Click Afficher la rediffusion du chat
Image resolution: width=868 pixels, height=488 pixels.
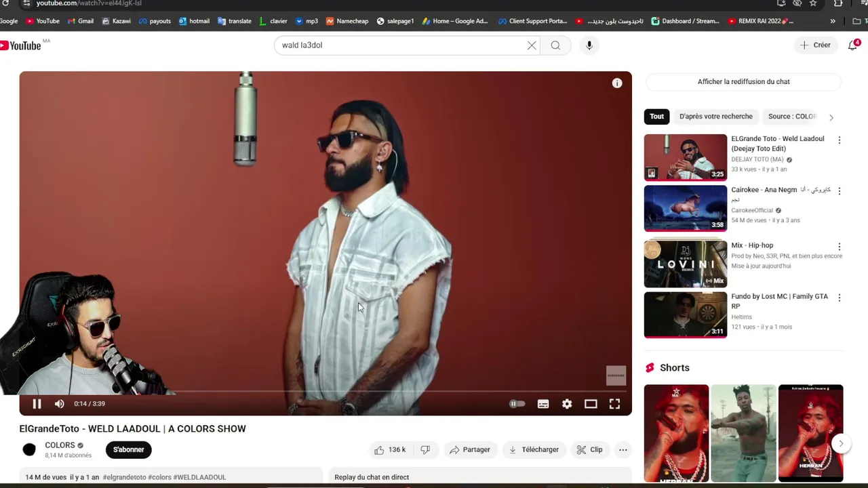(743, 82)
